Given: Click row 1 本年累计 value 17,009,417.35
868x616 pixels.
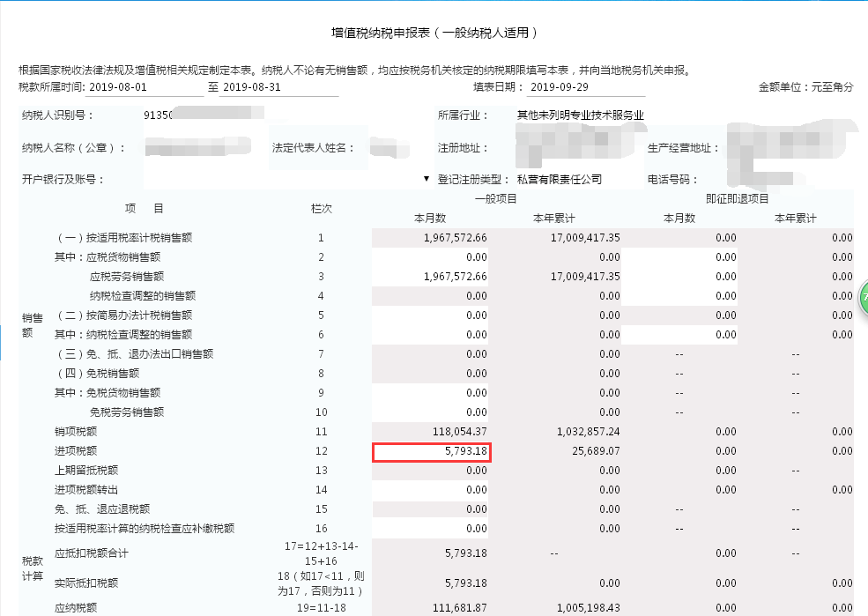Looking at the screenshot, I should click(585, 237).
